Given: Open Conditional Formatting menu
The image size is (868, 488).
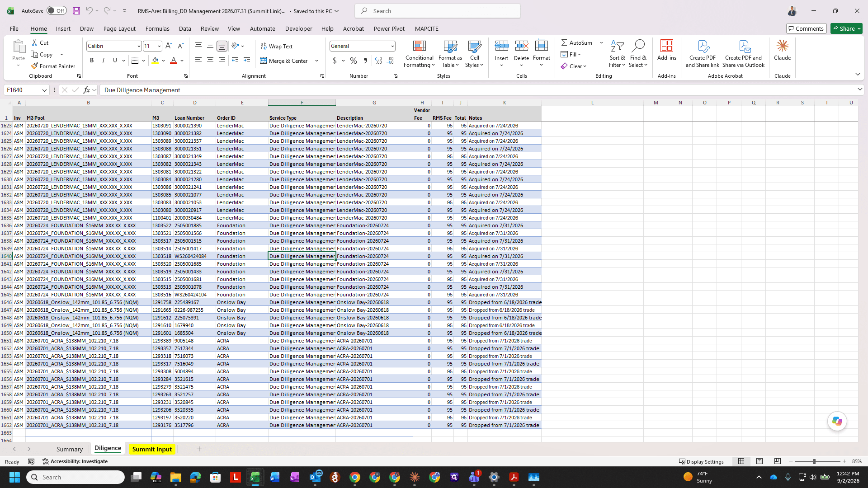Looking at the screenshot, I should pyautogui.click(x=419, y=54).
